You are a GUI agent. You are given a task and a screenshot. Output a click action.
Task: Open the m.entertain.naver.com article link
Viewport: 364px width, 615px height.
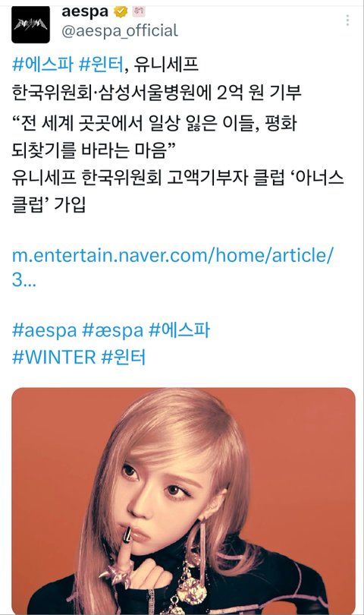pyautogui.click(x=173, y=266)
